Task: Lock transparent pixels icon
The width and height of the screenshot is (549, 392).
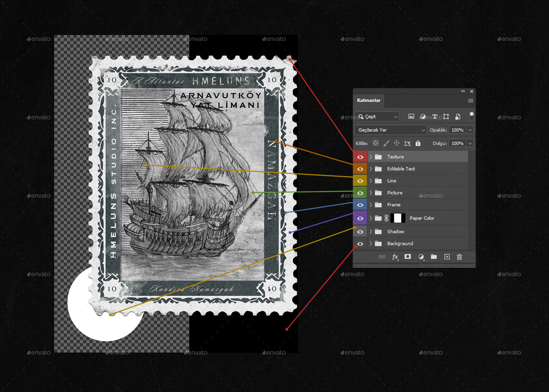Action: click(376, 143)
